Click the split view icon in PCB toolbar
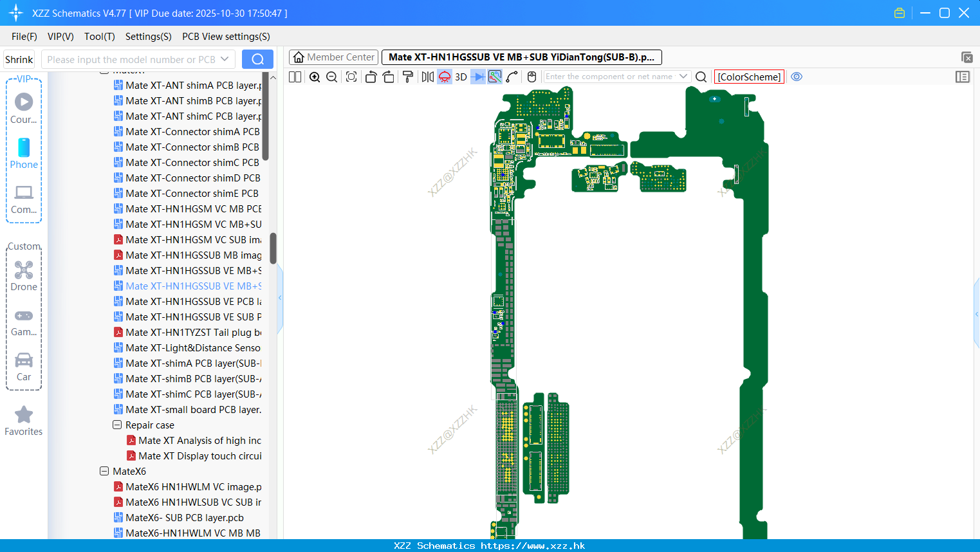The width and height of the screenshot is (980, 552). point(295,77)
